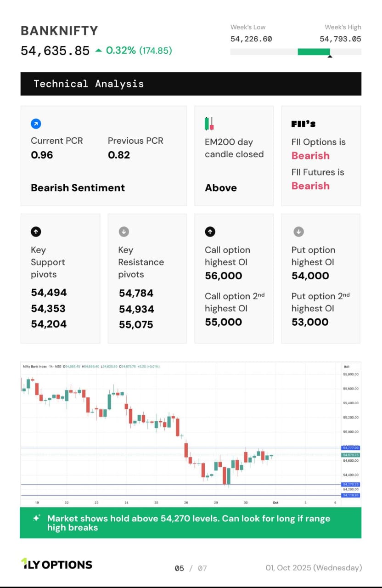Click the 56,000 call option highest OI value
This screenshot has height=588, width=382.
tap(223, 276)
